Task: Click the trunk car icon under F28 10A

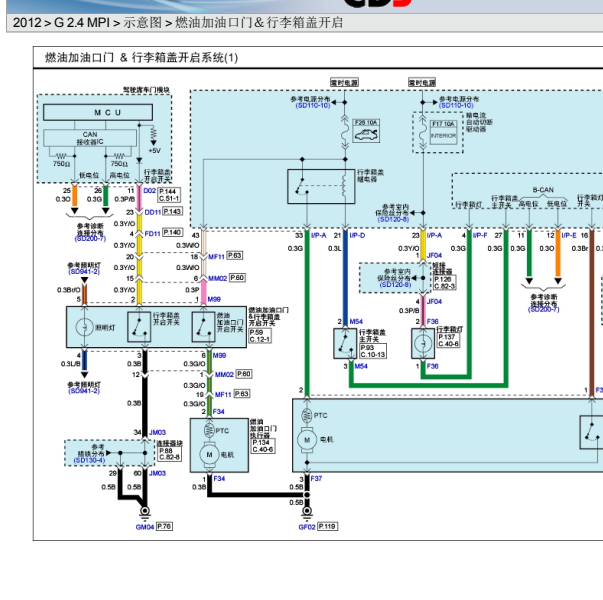Action: click(366, 135)
